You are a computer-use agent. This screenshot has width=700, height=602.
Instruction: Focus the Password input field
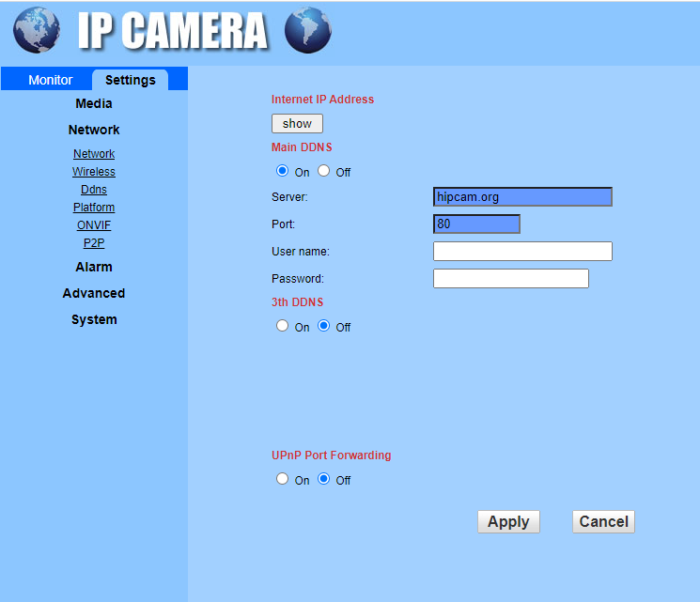[511, 279]
